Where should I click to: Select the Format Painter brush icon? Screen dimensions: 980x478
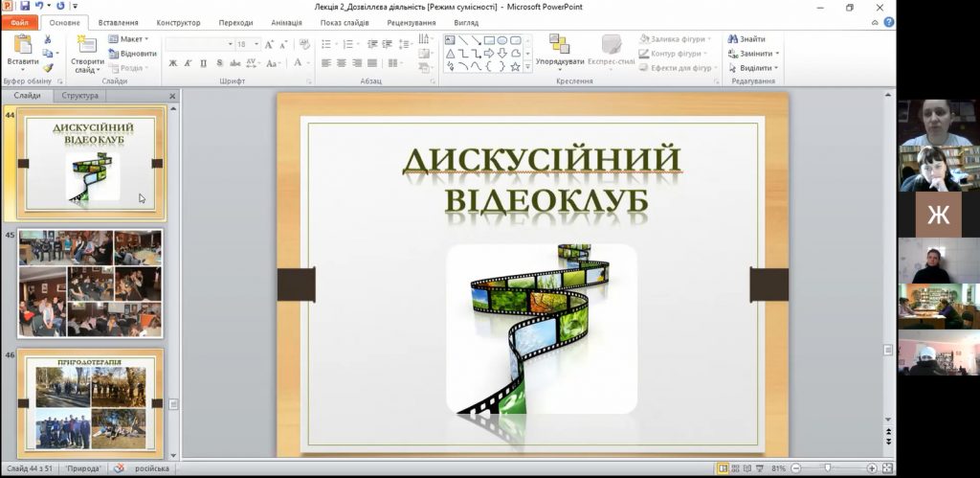coord(48,68)
